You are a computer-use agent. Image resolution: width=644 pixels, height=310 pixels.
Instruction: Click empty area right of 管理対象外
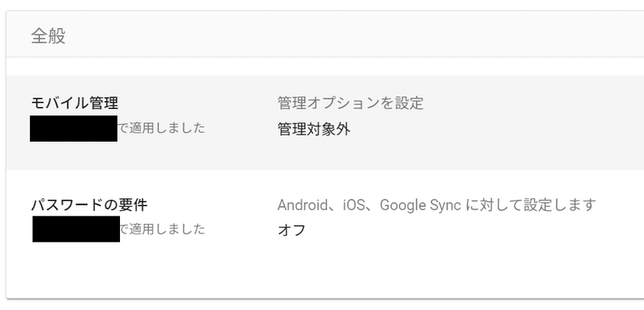pyautogui.click(x=493, y=130)
